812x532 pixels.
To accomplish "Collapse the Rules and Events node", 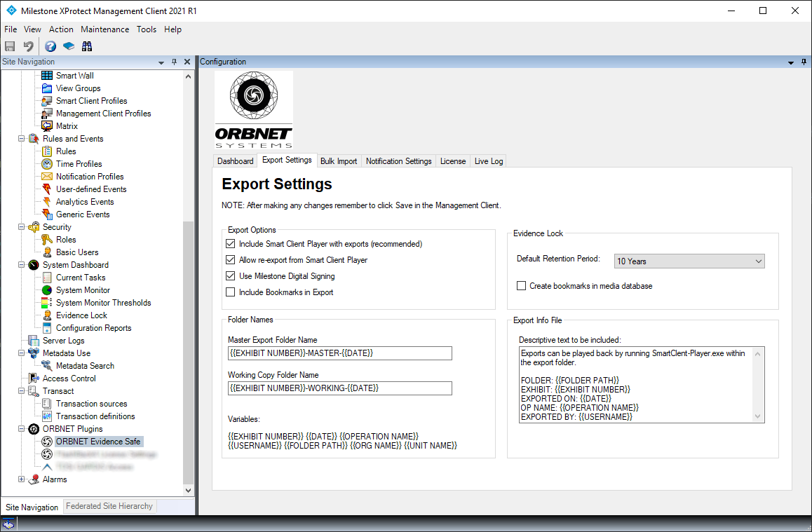I will (21, 139).
